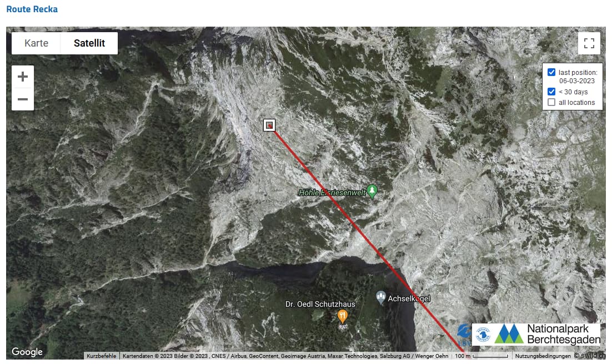Select the Satellit view tab
The image size is (612, 364).
[x=89, y=43]
